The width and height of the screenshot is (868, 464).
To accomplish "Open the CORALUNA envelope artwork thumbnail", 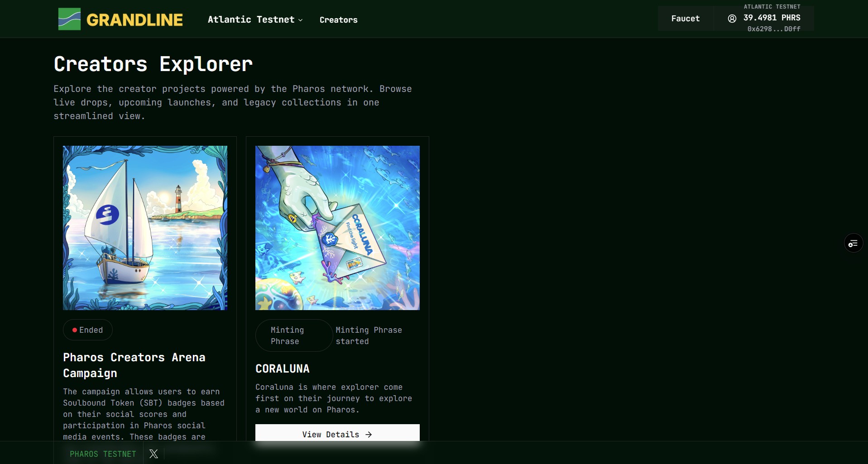I will click(x=337, y=228).
